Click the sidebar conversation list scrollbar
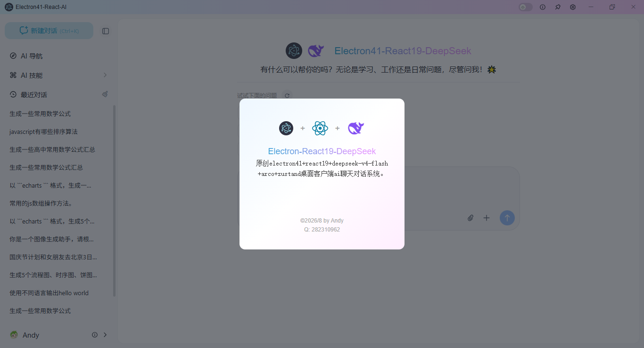Viewport: 644px width, 348px height. tap(114, 200)
